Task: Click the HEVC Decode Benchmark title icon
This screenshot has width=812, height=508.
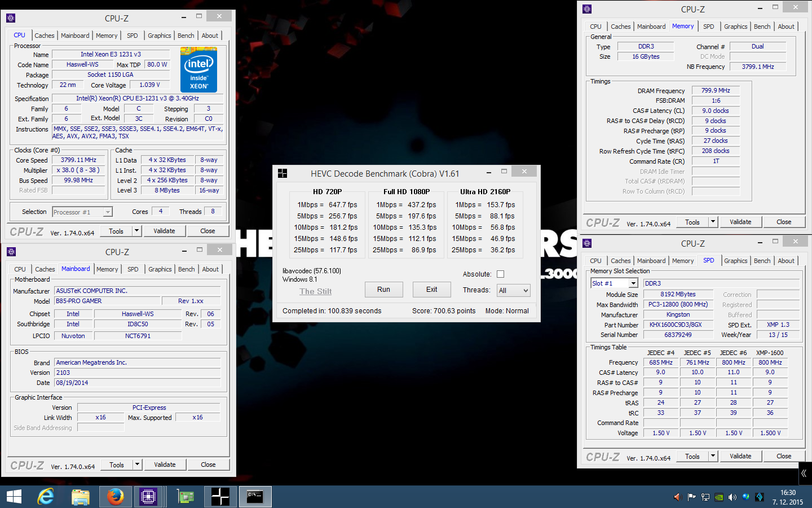Action: 283,173
